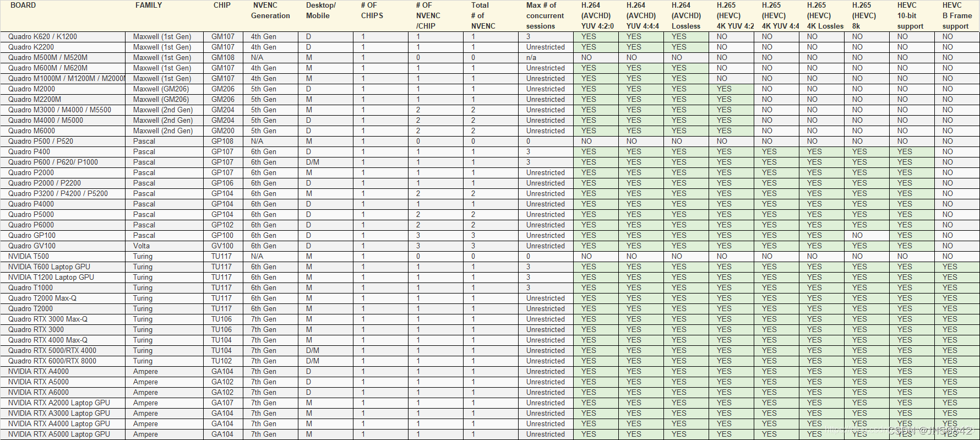Click the Max # of concurrent sessions header
Viewport: 980px width, 440px height.
coord(545,15)
